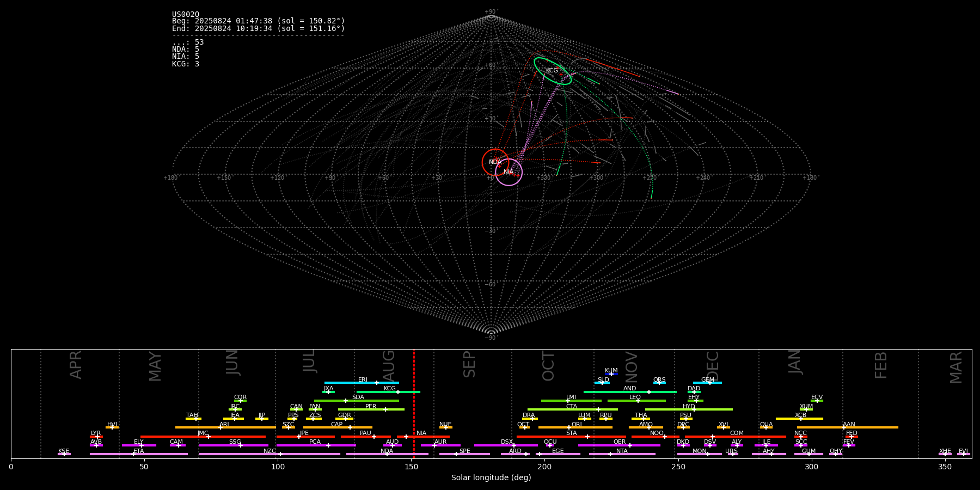Click the orange AAN shower bar
This screenshot has width=980, height=490.
coord(848,427)
